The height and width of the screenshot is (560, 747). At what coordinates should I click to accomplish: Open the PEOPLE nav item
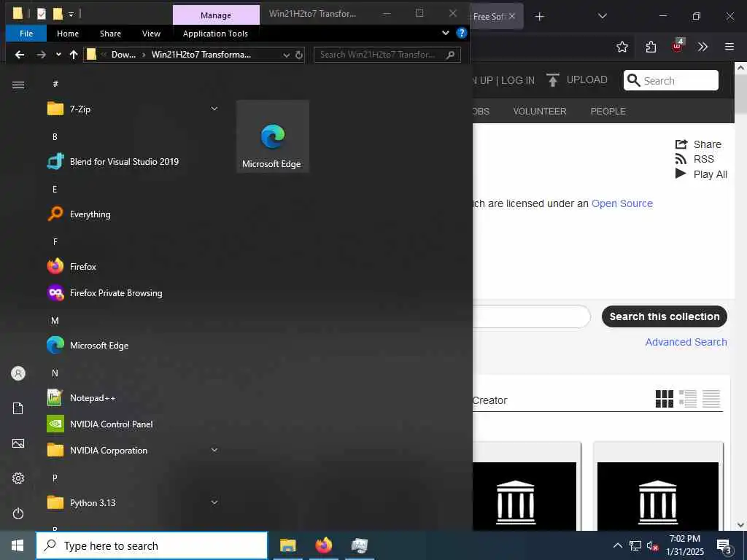(x=608, y=111)
